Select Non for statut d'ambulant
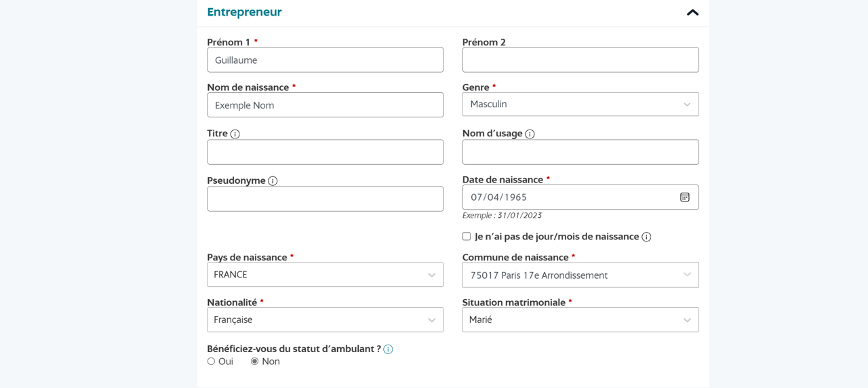Viewport: 868px width, 388px height. (255, 362)
